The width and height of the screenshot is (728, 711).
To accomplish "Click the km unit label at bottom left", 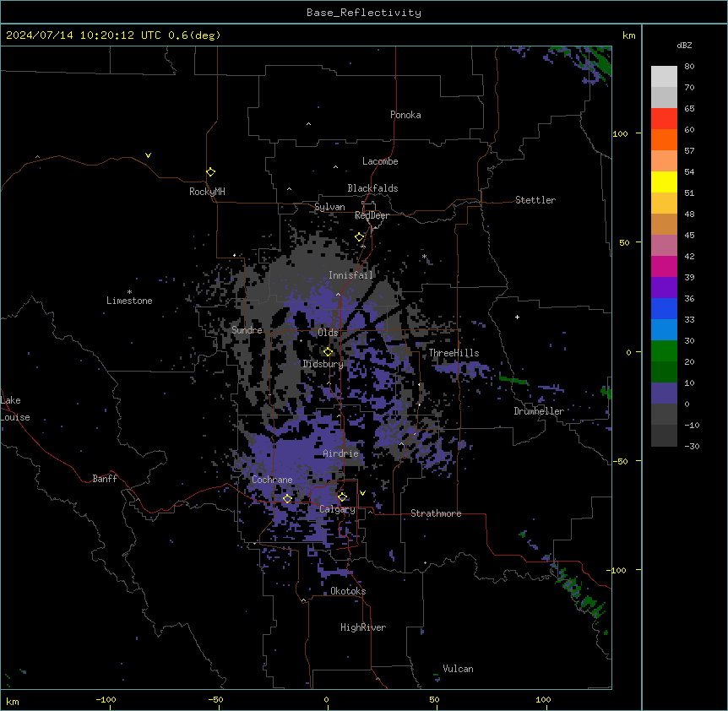I will click(x=13, y=701).
